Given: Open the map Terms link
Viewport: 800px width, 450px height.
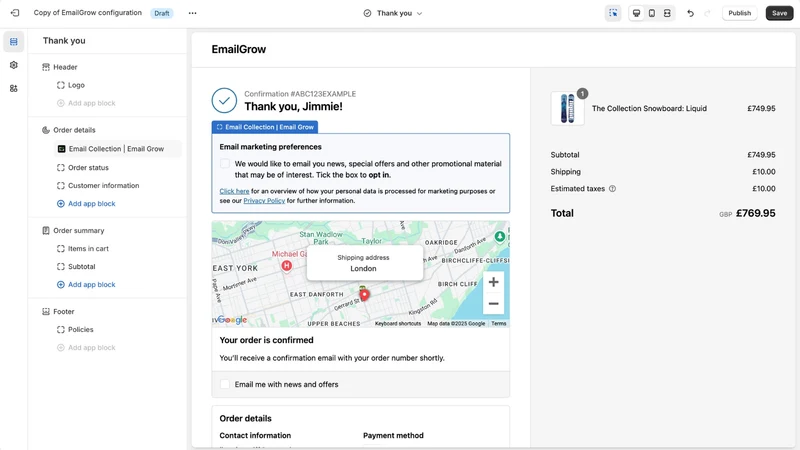Looking at the screenshot, I should (x=498, y=323).
